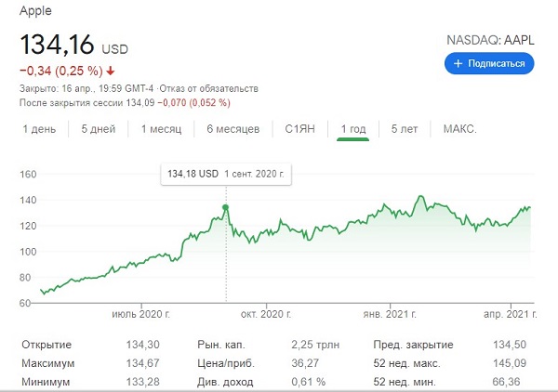Click the окт. 2020 г. axis label
This screenshot has height=392, width=558.
coord(266,314)
